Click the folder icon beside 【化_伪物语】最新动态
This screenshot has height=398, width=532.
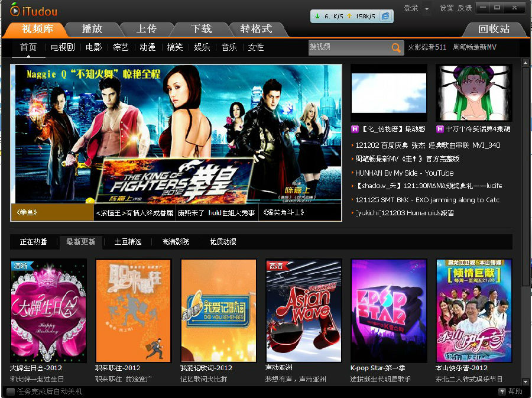pos(355,128)
